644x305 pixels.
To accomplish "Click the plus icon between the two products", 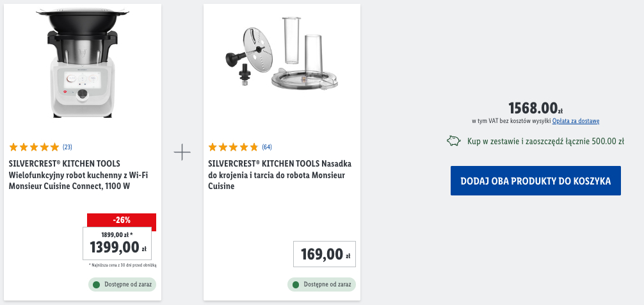I will [182, 152].
